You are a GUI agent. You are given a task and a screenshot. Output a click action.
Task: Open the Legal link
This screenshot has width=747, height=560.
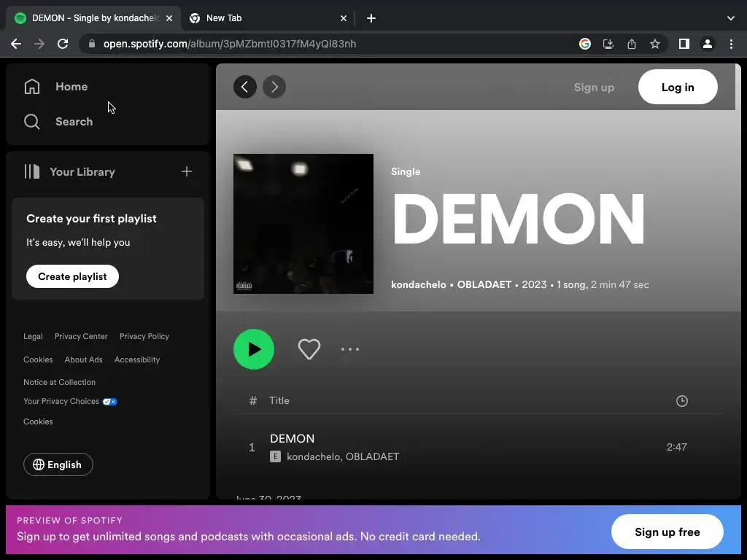pos(33,336)
